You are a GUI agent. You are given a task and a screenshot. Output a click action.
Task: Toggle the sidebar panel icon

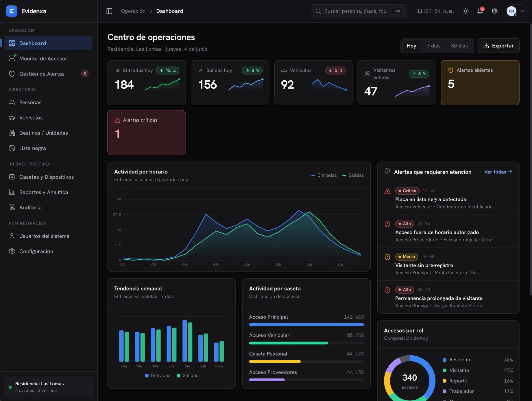(x=109, y=11)
